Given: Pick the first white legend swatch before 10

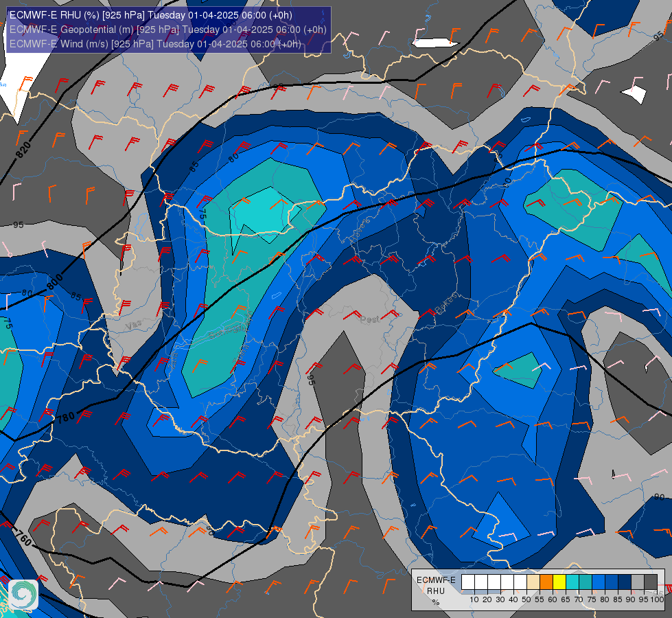Looking at the screenshot, I should 468,582.
